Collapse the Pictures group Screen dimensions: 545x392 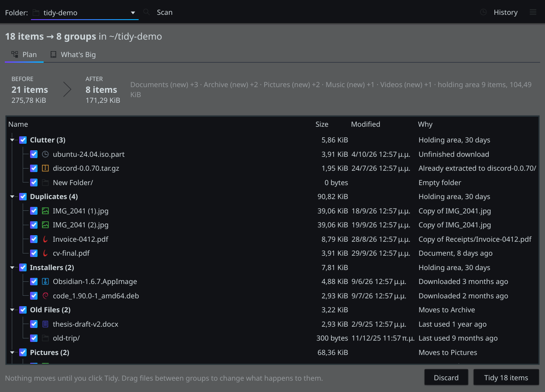[12, 353]
